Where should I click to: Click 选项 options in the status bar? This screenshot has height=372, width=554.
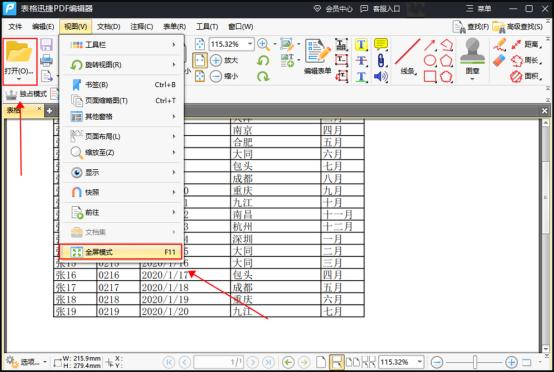26,362
